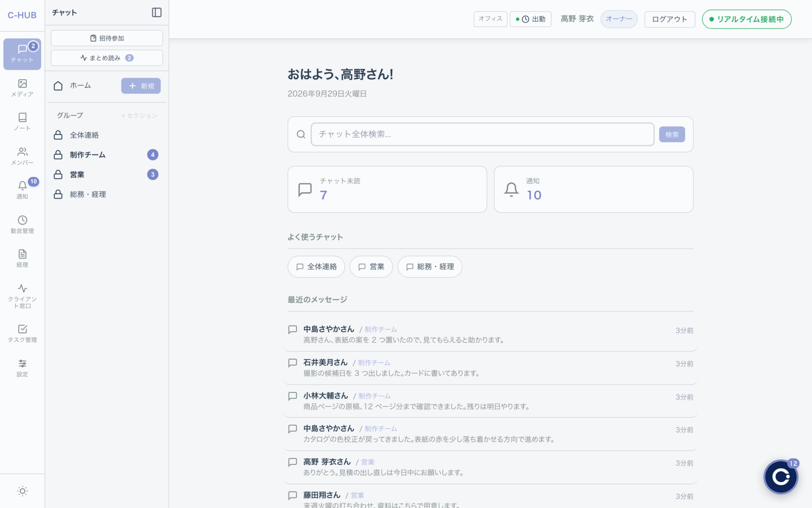
Task: Collapse the chat panel with the sidebar icon
Action: (156, 13)
